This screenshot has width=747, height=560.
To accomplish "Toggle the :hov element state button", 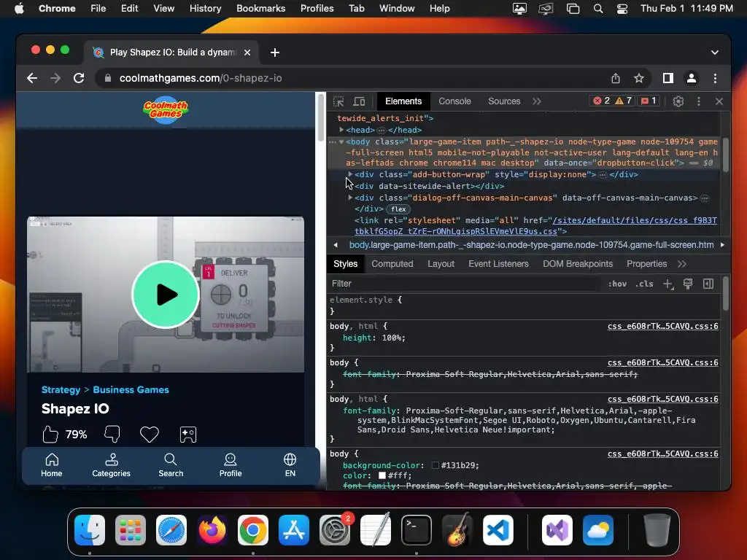I will coord(617,284).
